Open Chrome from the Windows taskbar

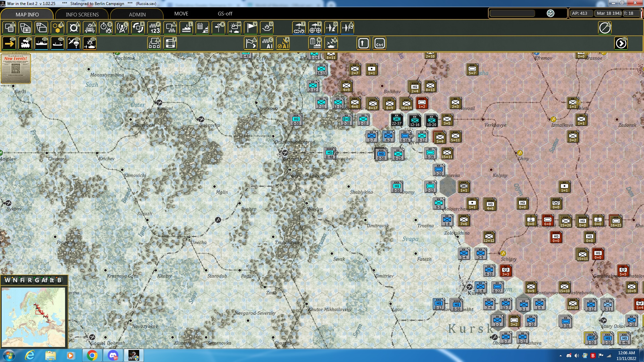93,355
